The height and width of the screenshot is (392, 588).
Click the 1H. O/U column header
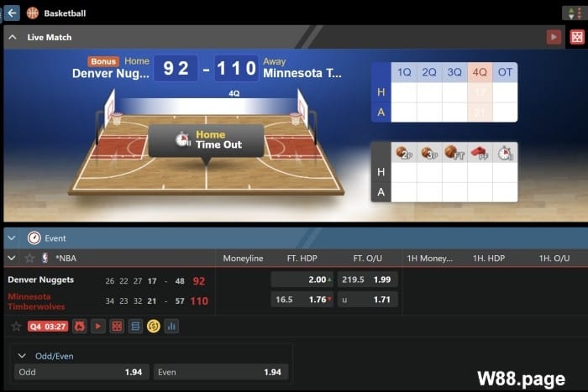click(554, 259)
